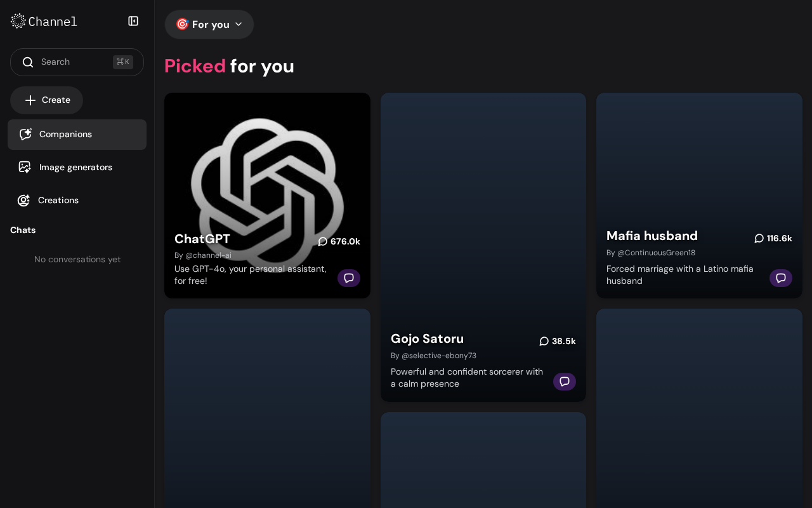Click the ⌘K shortcut badge

pos(123,62)
